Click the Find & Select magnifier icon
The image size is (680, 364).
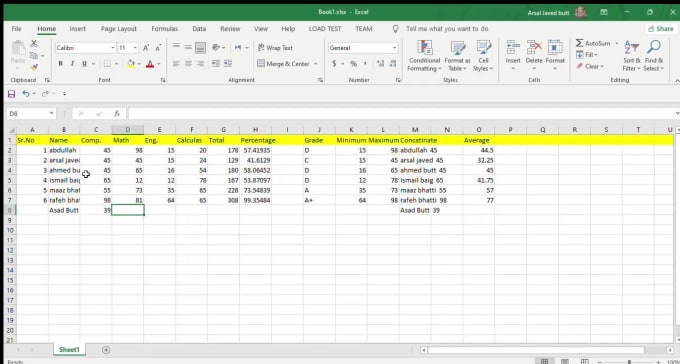click(x=654, y=47)
